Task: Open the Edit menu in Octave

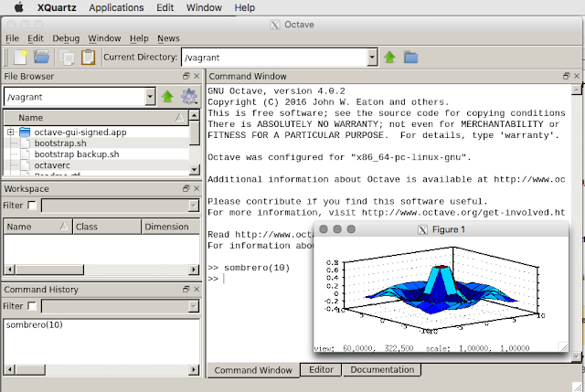Action: 36,38
